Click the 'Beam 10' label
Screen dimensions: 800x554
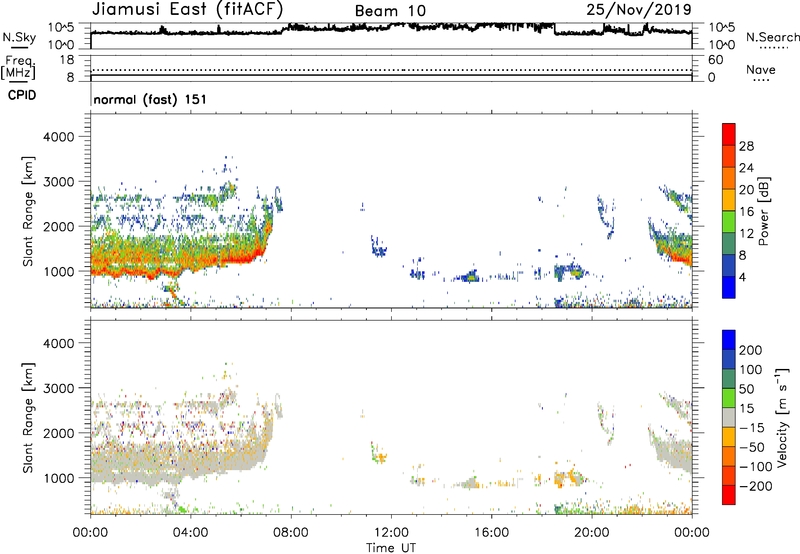tap(390, 11)
